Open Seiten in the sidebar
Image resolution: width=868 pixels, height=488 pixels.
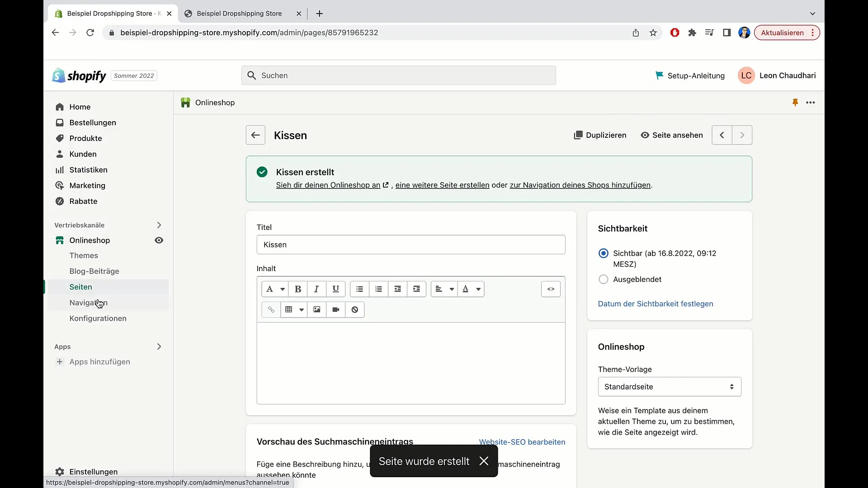point(80,286)
